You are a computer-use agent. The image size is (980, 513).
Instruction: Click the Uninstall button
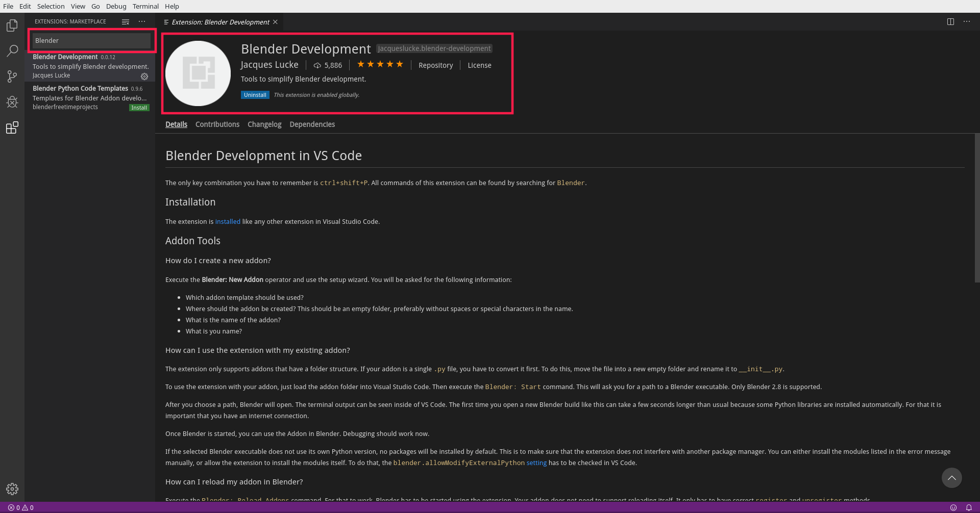[x=255, y=95]
